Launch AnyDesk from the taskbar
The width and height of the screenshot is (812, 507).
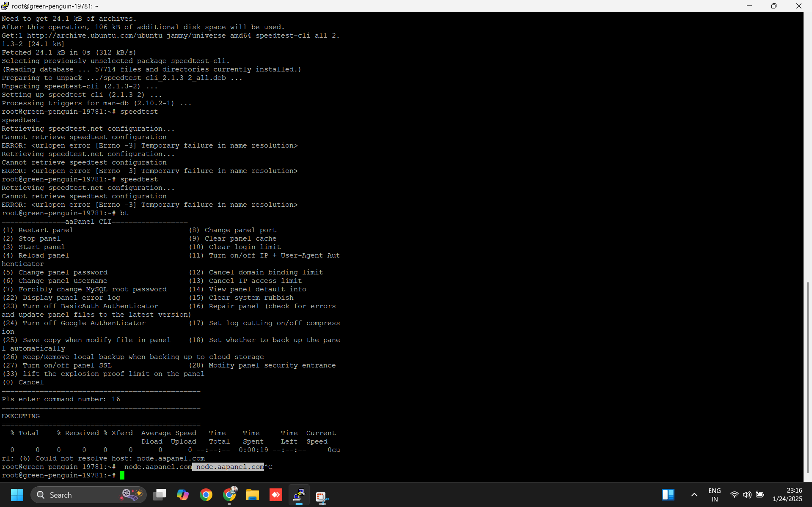pyautogui.click(x=275, y=495)
